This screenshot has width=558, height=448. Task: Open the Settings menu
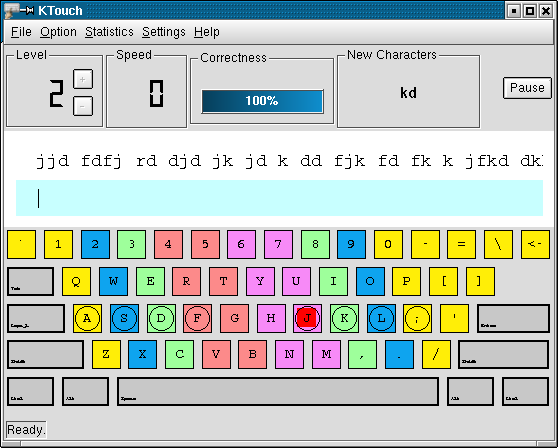point(164,32)
